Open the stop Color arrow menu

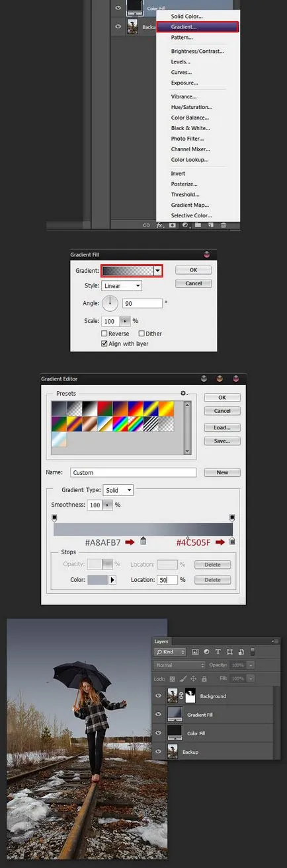coord(112,580)
